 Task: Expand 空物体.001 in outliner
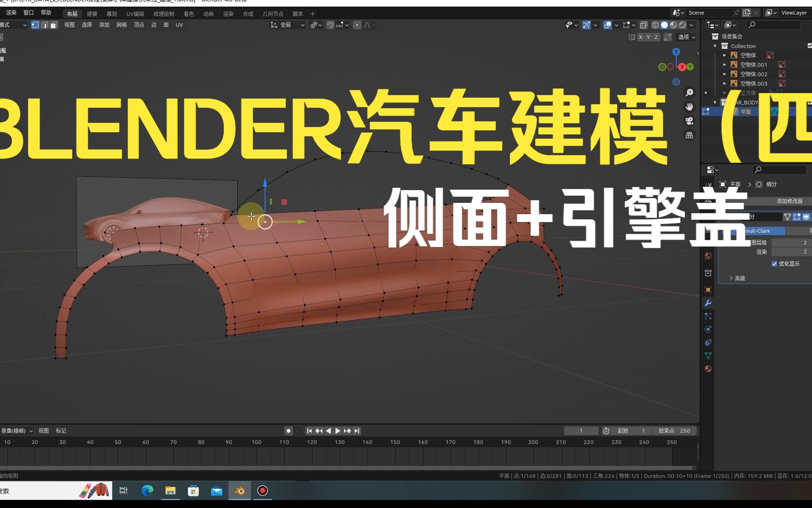click(x=724, y=65)
